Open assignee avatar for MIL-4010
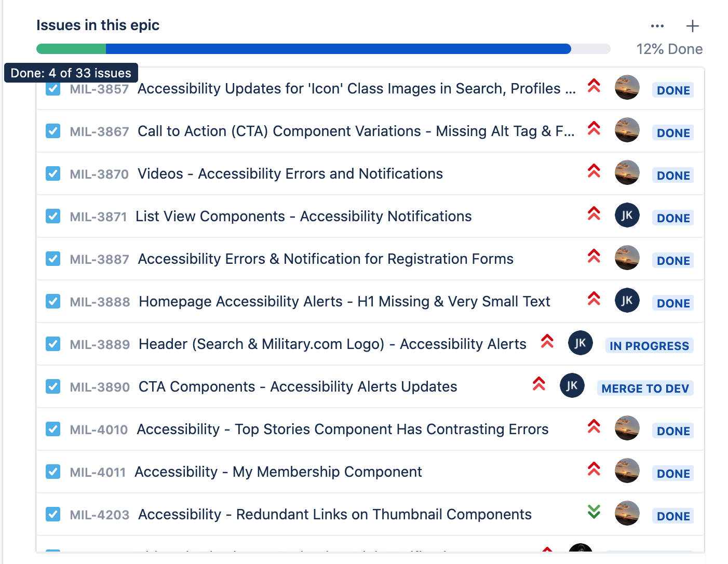This screenshot has height=564, width=728. coord(627,428)
